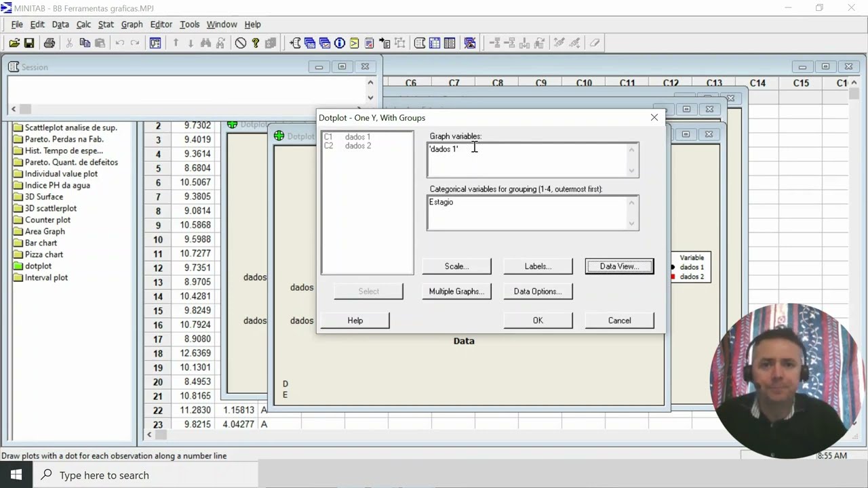
Task: Click the Close All Graphs toolbar icon
Action: (x=470, y=43)
